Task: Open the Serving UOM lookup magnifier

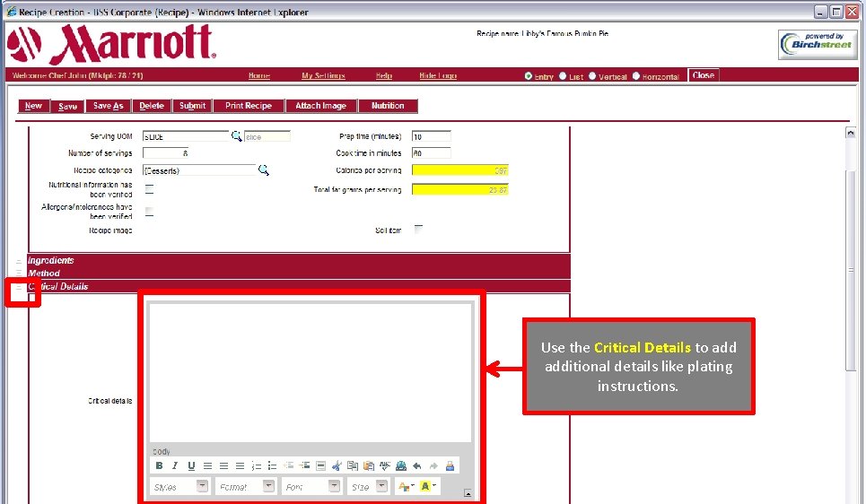Action: click(236, 135)
